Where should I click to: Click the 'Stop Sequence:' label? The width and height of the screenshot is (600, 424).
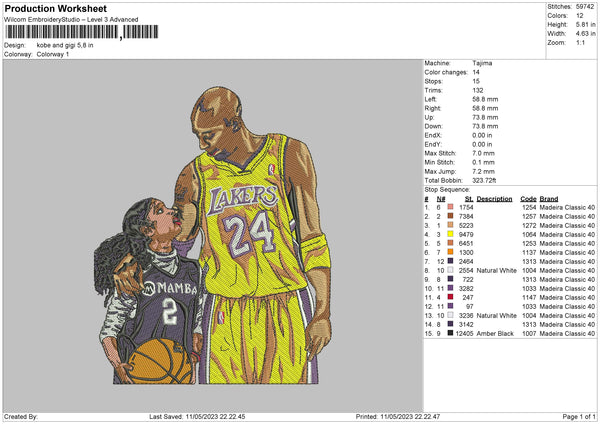447,189
